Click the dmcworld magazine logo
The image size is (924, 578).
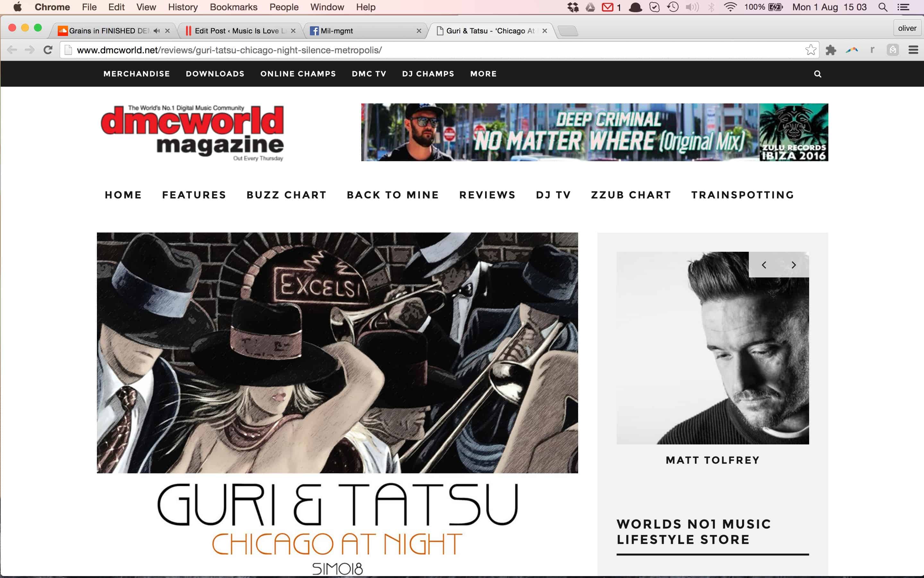(192, 133)
